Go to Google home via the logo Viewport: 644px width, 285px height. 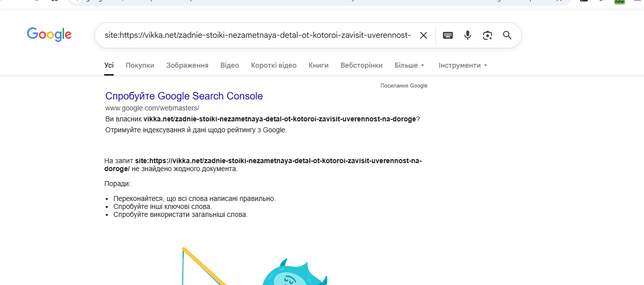pyautogui.click(x=49, y=35)
